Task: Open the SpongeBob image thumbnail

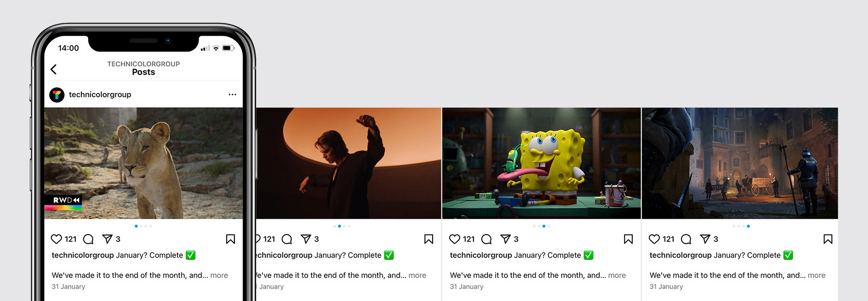Action: click(542, 163)
